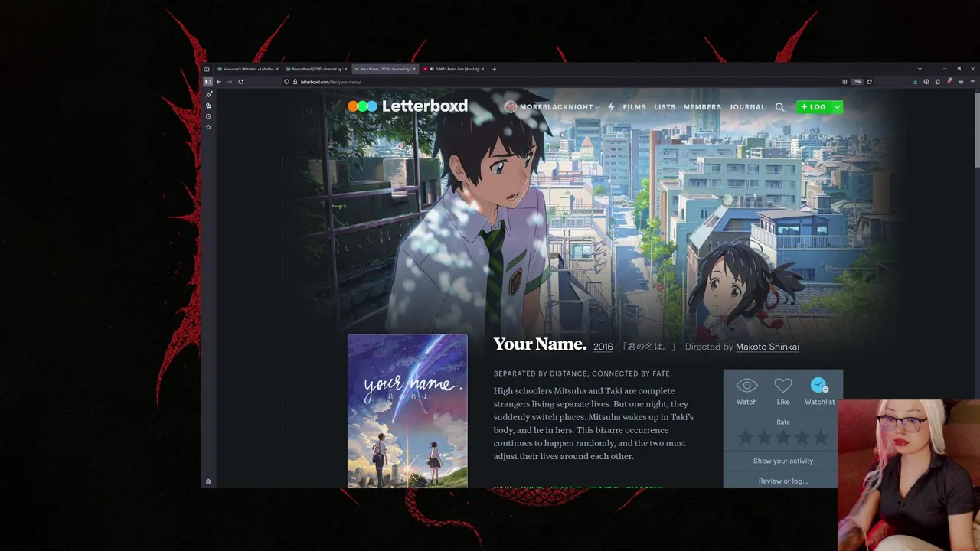Reload the current page
This screenshot has width=980, height=551.
point(240,82)
